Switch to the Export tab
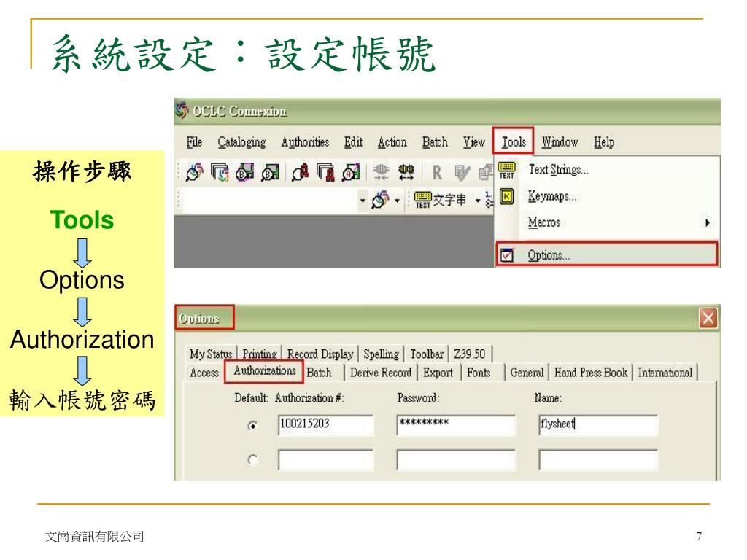The height and width of the screenshot is (560, 747). coord(438,373)
